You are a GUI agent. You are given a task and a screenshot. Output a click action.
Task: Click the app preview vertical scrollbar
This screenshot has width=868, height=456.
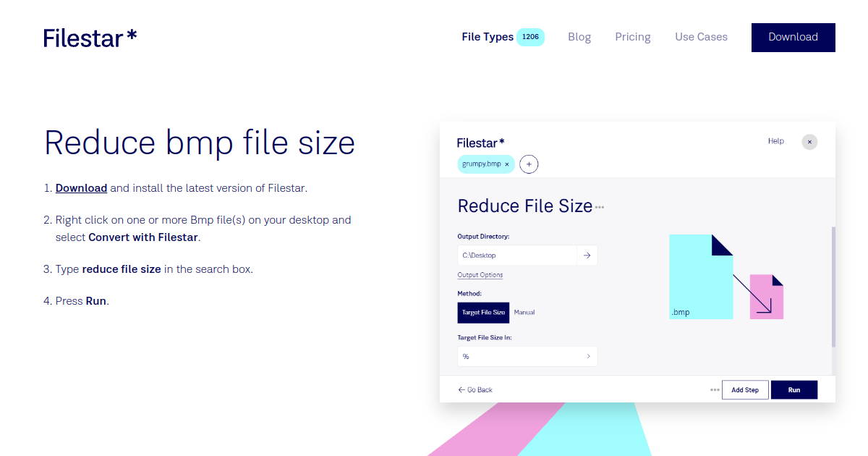[833, 287]
